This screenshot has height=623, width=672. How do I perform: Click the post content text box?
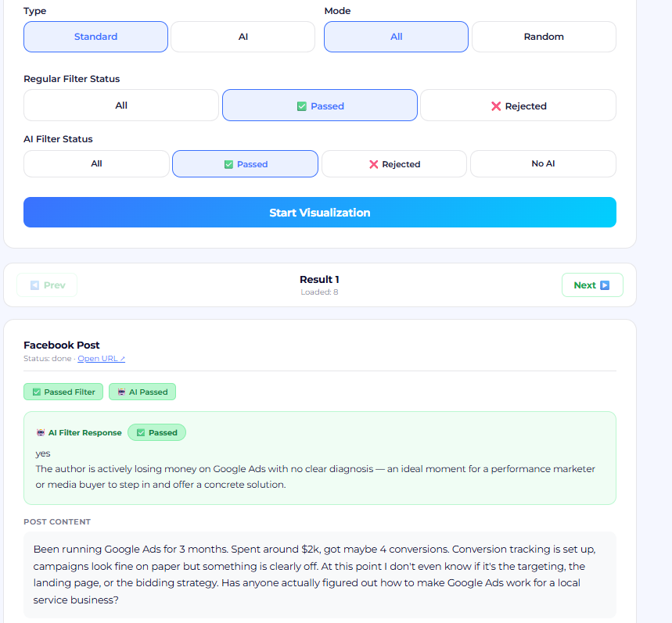320,575
